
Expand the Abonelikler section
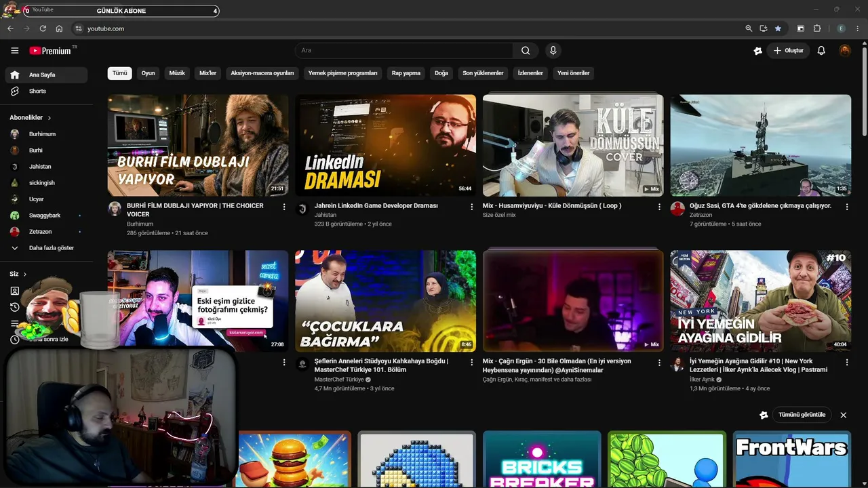coord(31,118)
